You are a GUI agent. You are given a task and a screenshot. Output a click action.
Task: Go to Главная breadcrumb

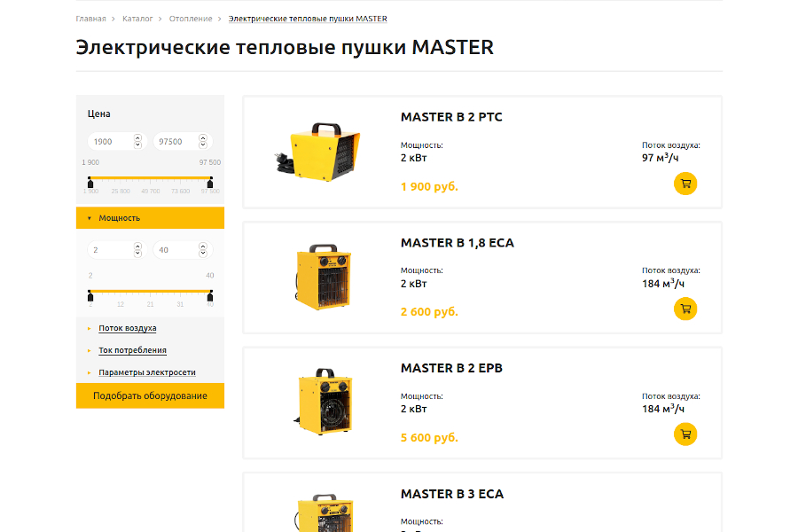pos(90,19)
